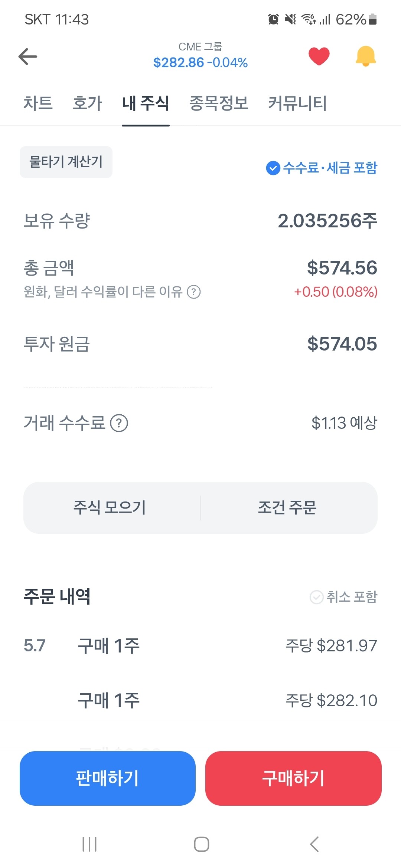Toggle 수수료·세금 포함 checkbox
The image size is (401, 868).
pyautogui.click(x=273, y=168)
